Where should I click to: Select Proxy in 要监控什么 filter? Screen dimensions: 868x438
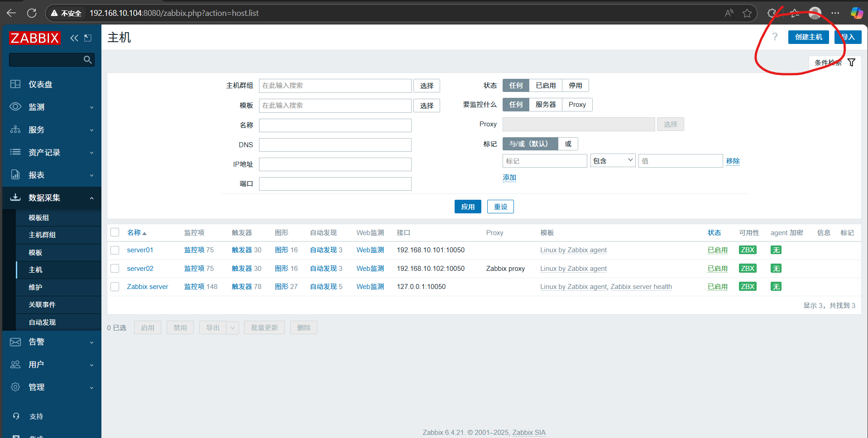(x=577, y=105)
